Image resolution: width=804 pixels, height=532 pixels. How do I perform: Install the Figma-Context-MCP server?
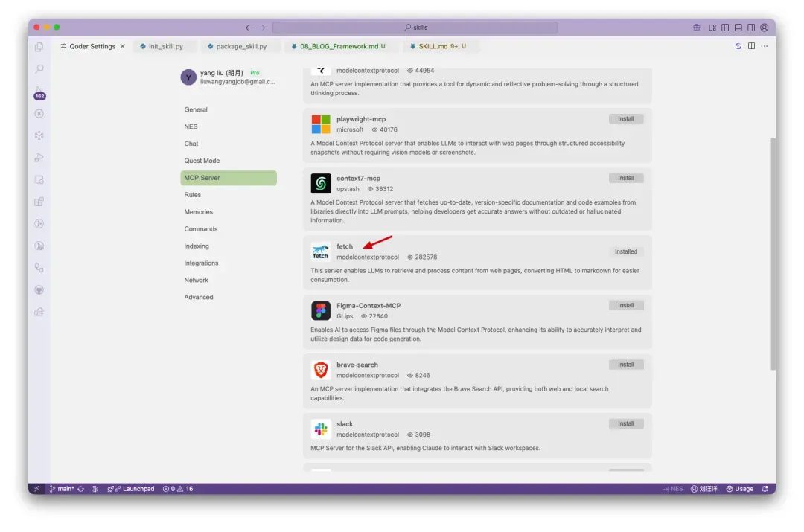click(x=625, y=306)
